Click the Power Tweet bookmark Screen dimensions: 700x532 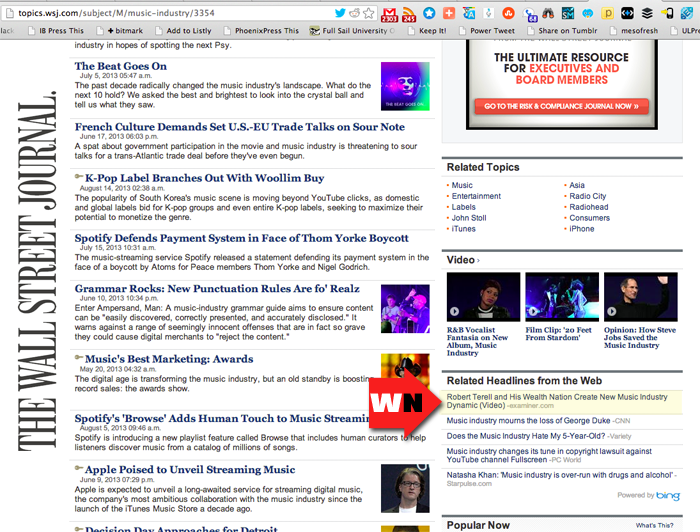pos(487,31)
